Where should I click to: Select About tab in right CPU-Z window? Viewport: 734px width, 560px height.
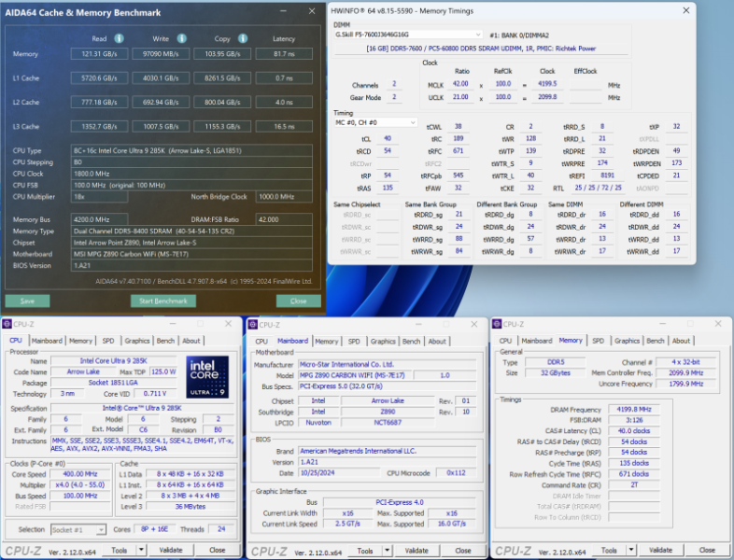tap(681, 341)
